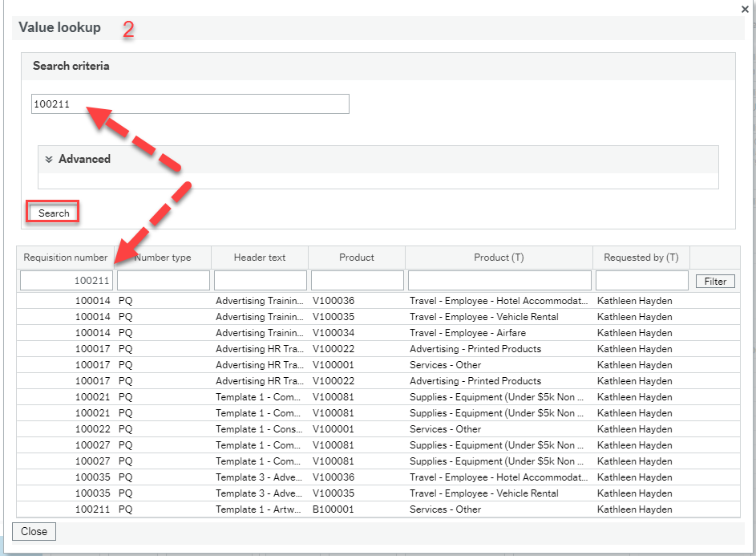This screenshot has width=756, height=556.
Task: Sort results by Product (T) column
Action: (499, 257)
